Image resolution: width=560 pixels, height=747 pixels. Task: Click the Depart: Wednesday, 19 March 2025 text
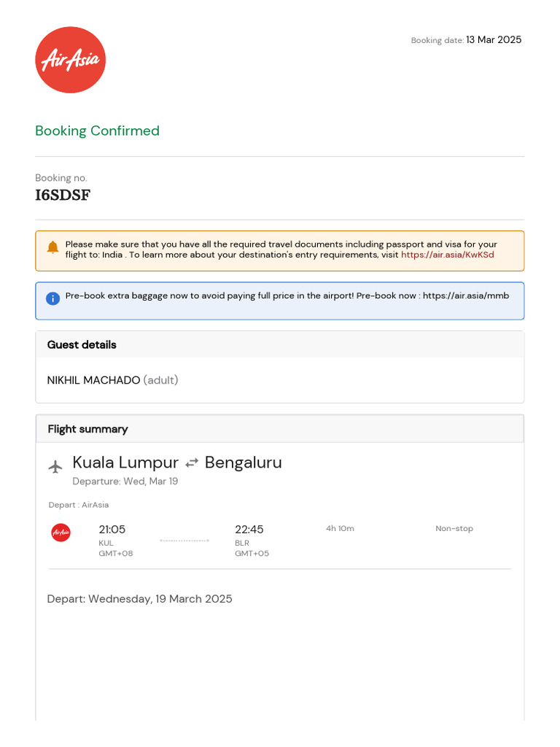[x=140, y=599]
